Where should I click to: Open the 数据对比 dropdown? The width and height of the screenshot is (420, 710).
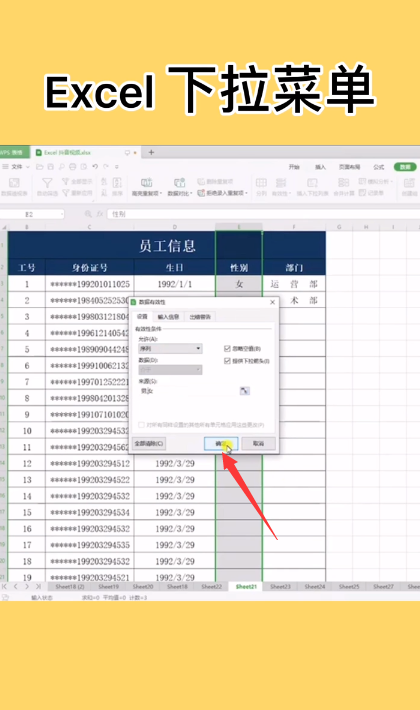click(180, 187)
